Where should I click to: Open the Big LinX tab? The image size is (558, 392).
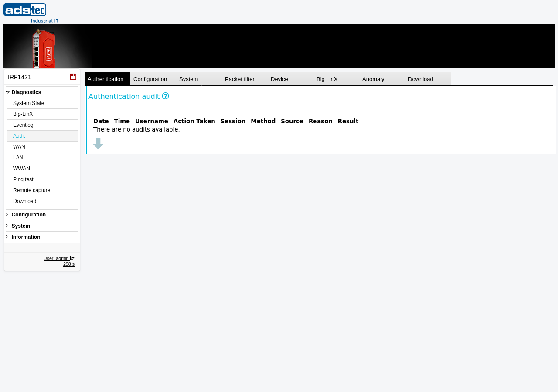coord(336,79)
